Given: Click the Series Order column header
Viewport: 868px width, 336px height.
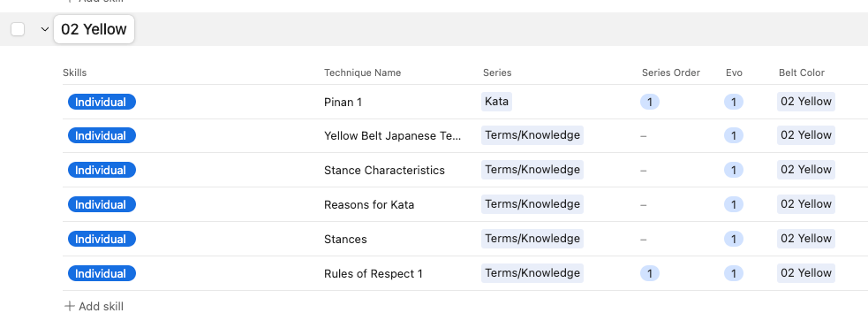Looking at the screenshot, I should [671, 73].
